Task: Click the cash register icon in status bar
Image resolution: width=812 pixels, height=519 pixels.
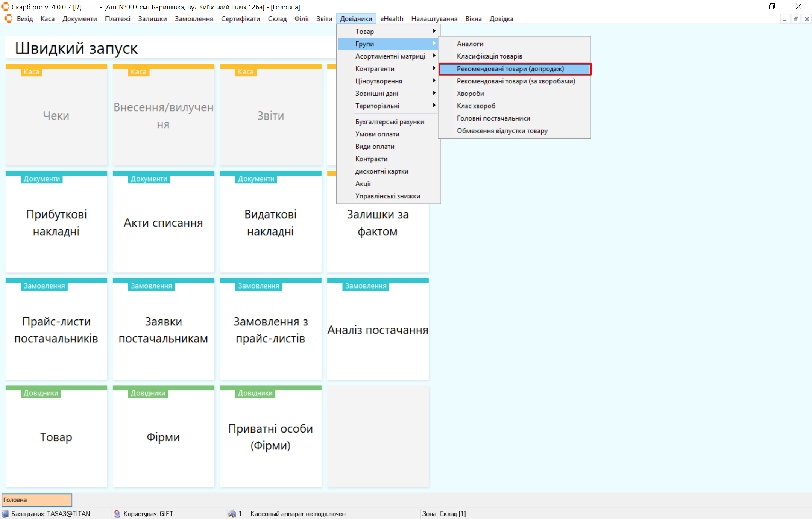Action: click(232, 514)
